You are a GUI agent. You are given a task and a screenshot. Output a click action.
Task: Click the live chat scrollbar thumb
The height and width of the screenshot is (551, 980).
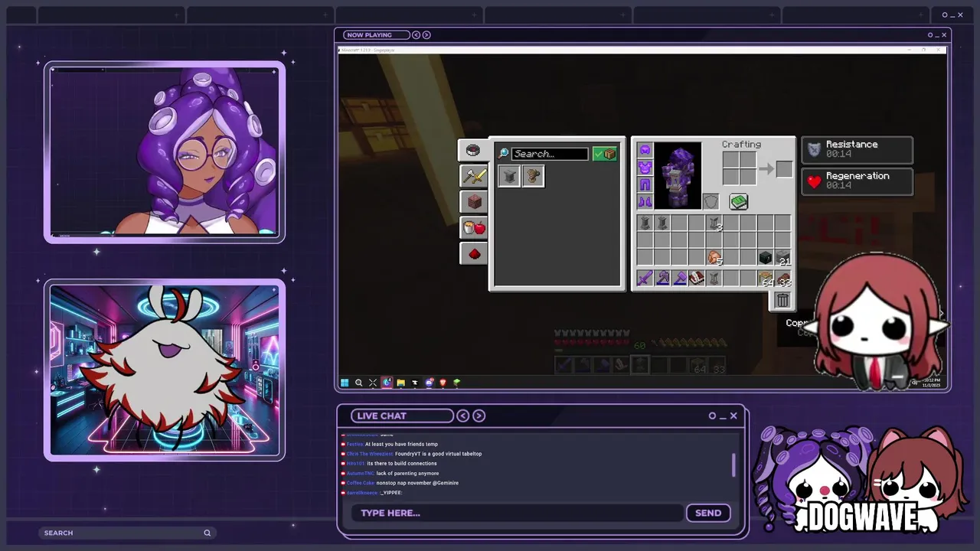coord(733,465)
